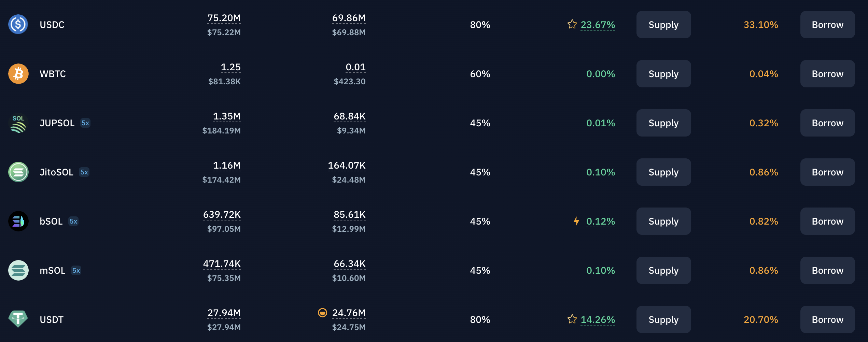This screenshot has height=342, width=868.
Task: Click the bSOL asset name
Action: pyautogui.click(x=51, y=221)
